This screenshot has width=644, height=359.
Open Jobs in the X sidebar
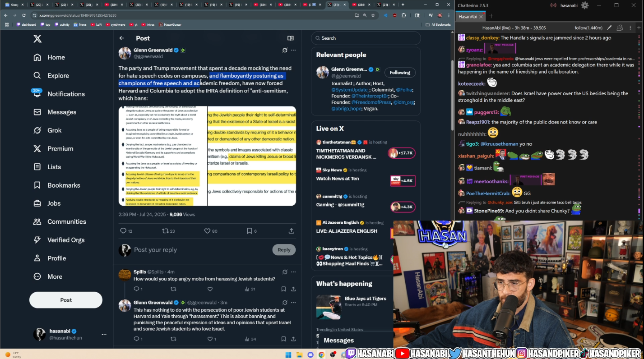pyautogui.click(x=47, y=203)
